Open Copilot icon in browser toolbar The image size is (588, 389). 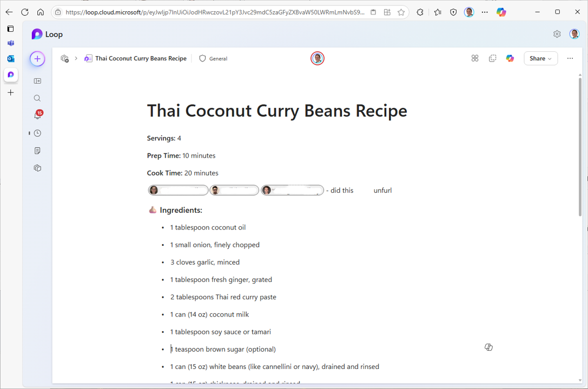tap(501, 12)
